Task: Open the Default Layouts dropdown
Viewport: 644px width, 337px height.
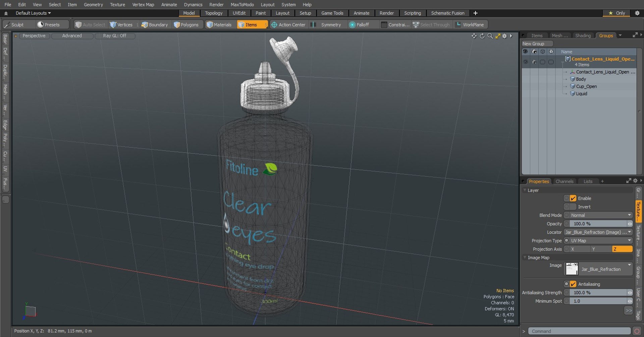Action: [33, 13]
